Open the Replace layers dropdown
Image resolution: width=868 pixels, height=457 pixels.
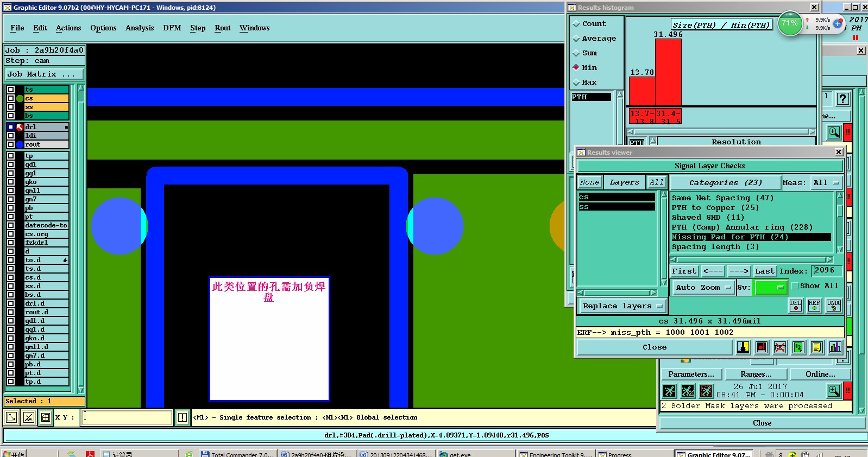622,306
